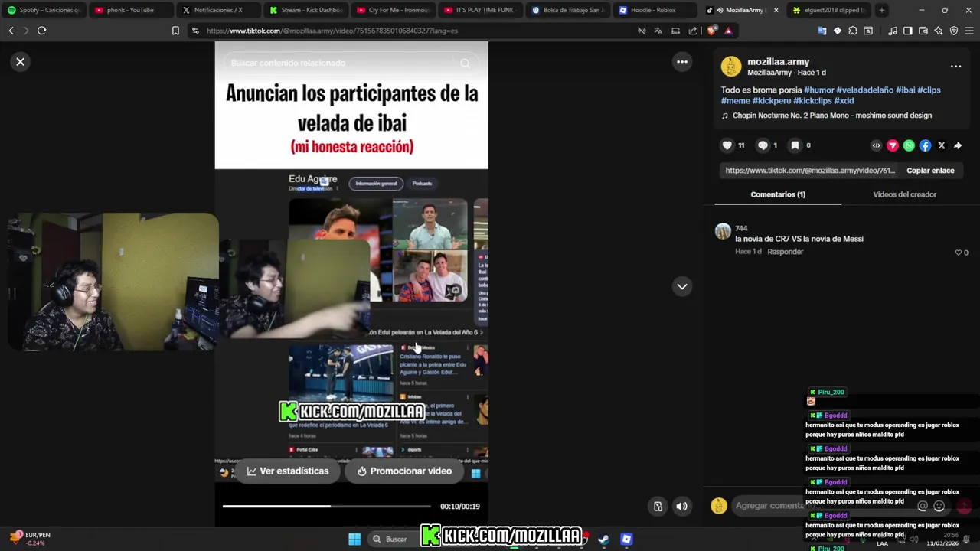Open the browser extensions puzzle icon
The height and width of the screenshot is (551, 980).
pos(853,31)
